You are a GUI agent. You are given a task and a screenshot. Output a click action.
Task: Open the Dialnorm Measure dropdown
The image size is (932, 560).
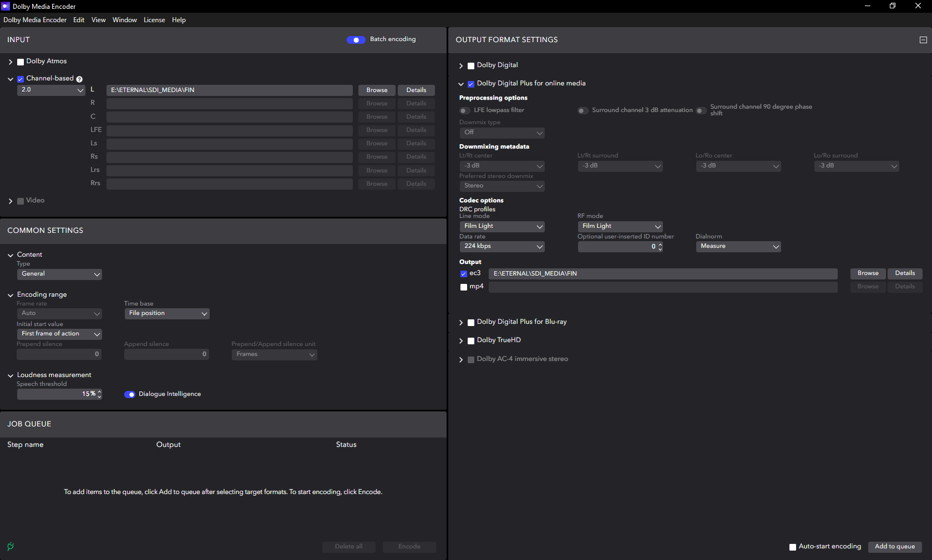coord(738,247)
